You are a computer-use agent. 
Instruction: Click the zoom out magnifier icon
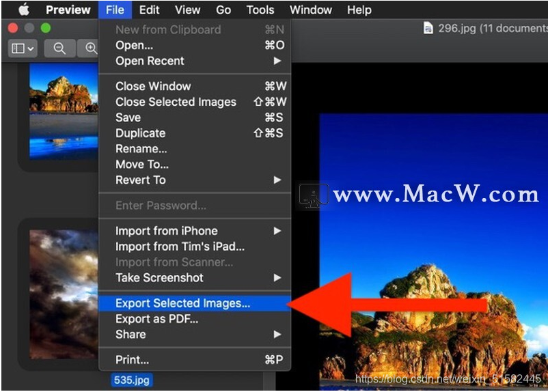tap(59, 48)
